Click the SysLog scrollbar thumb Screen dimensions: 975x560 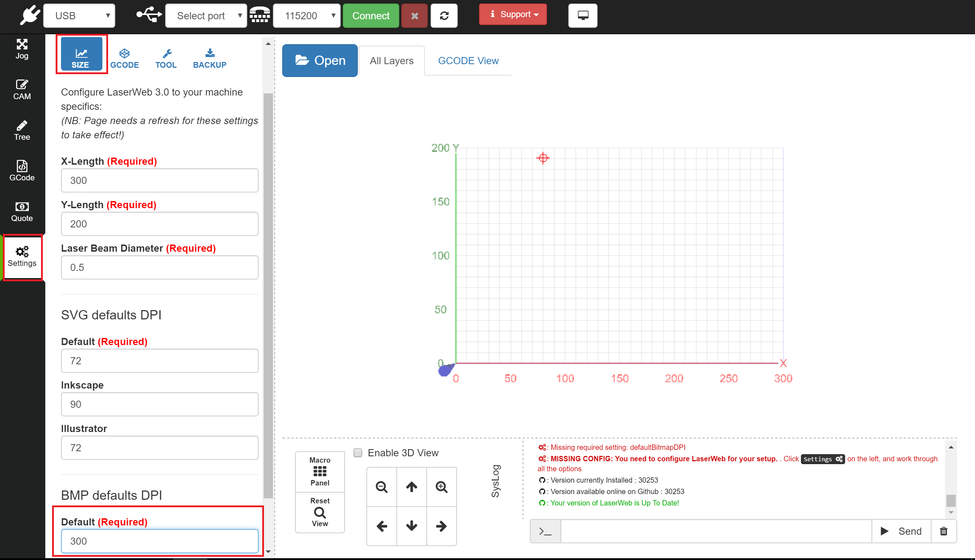[951, 500]
